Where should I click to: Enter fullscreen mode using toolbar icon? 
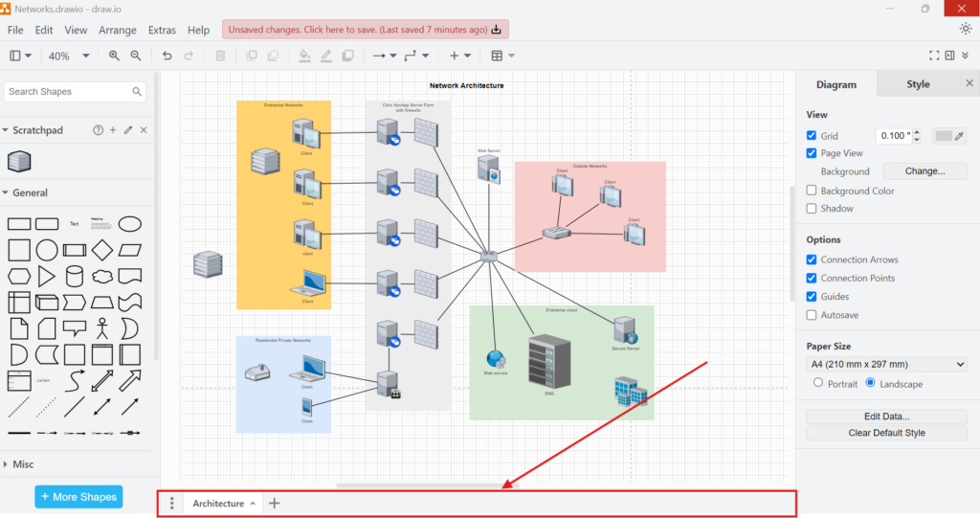pyautogui.click(x=935, y=56)
